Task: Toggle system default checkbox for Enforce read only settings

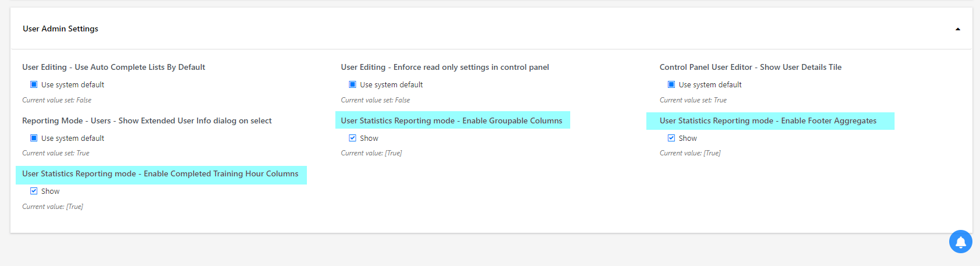Action: 352,84
